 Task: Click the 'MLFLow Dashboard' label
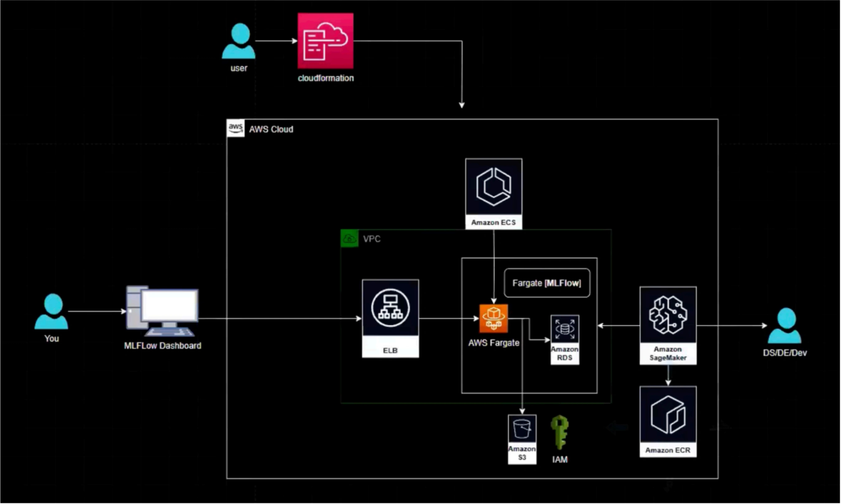pyautogui.click(x=162, y=346)
